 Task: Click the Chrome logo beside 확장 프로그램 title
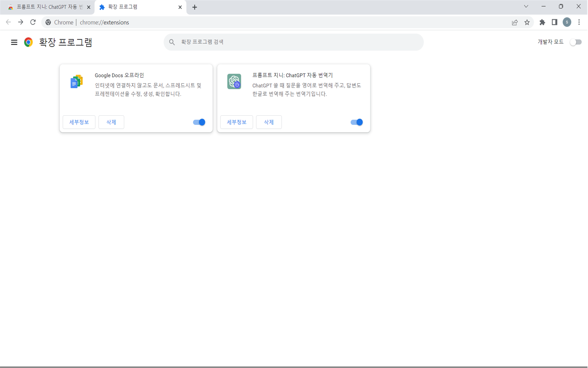coord(28,42)
